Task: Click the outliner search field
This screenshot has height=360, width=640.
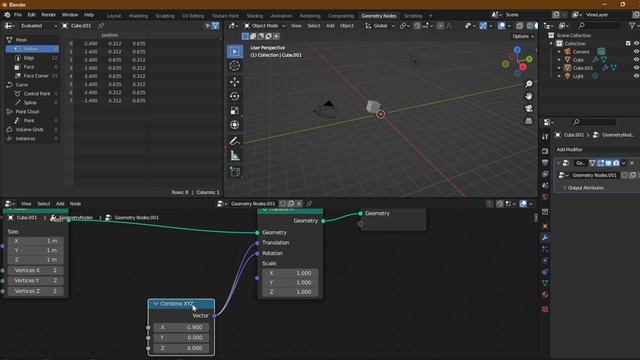Action: click(600, 26)
